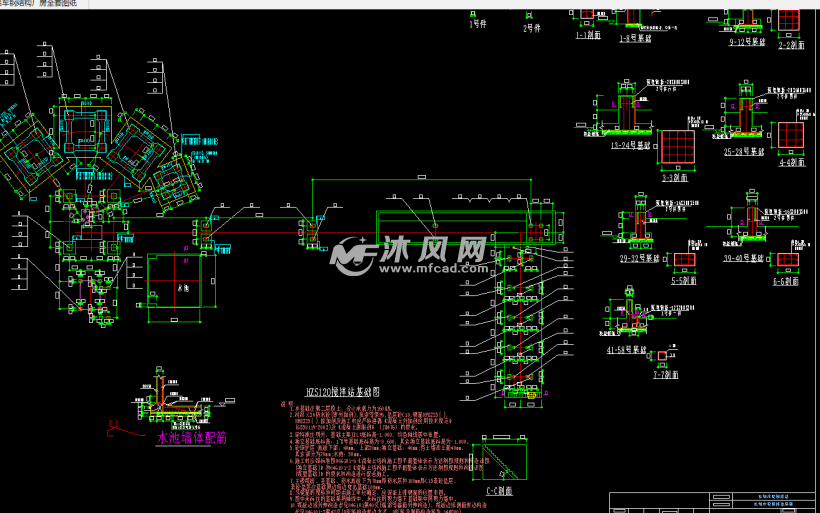Click the 41-58号基础 caption
This screenshot has width=820, height=513.
(627, 350)
